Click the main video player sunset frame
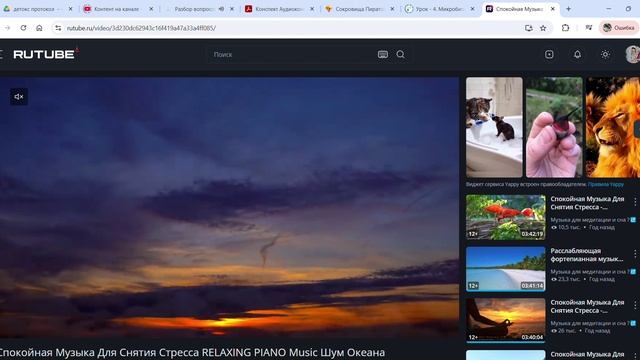The width and height of the screenshot is (640, 360). [229, 207]
